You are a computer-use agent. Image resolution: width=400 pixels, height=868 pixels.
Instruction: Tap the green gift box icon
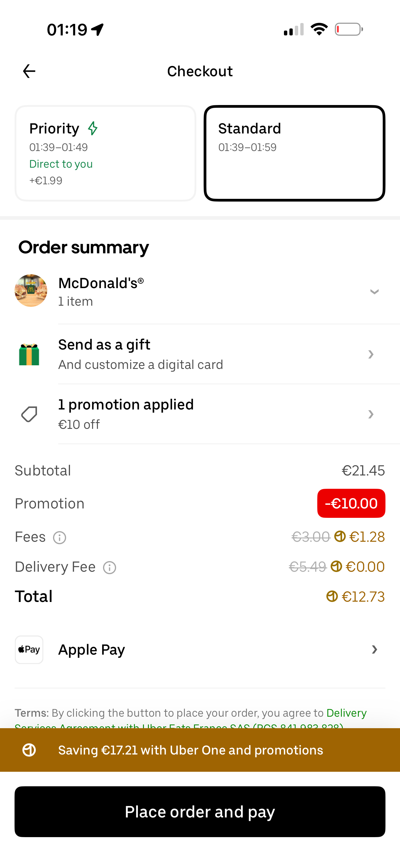(29, 354)
